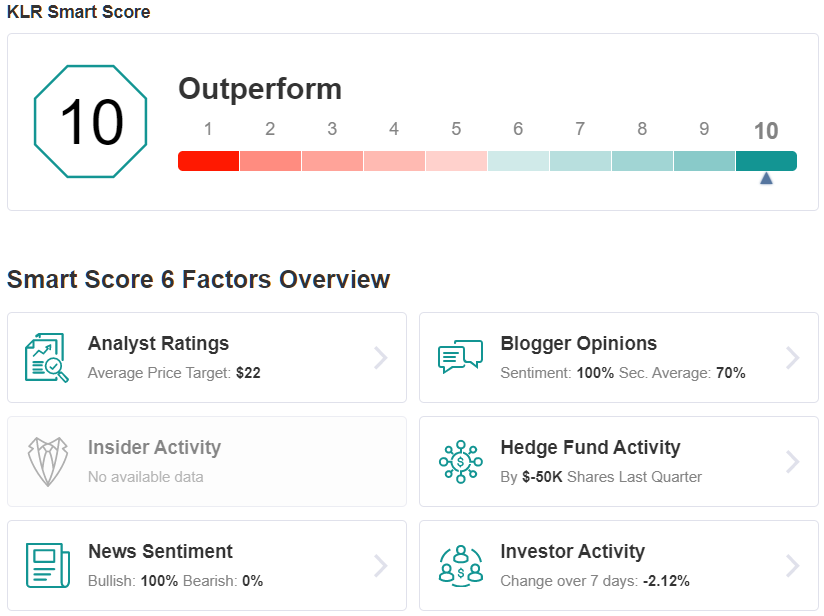
Task: Open News Sentiment details chevron
Action: 380,566
